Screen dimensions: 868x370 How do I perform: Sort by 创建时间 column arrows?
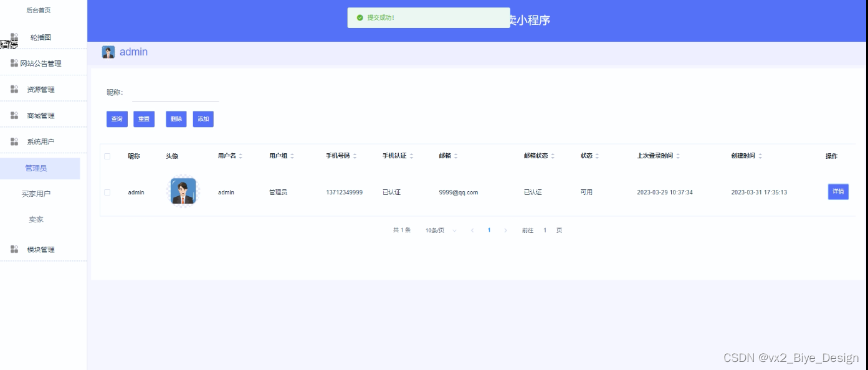(x=760, y=156)
